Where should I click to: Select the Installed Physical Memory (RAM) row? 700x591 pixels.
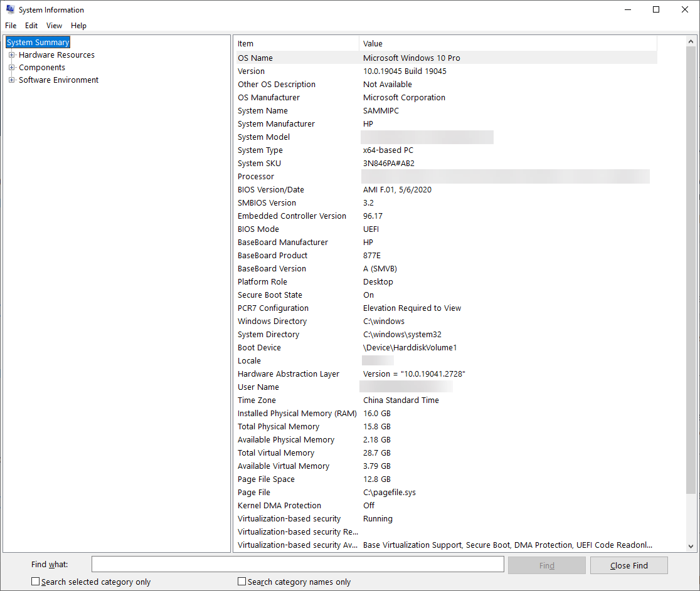447,413
